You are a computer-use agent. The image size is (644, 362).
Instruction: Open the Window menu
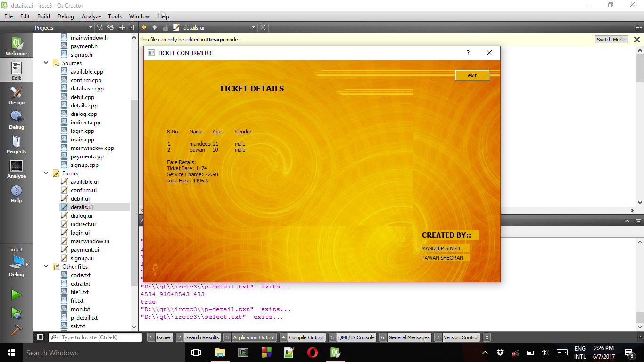click(x=139, y=16)
